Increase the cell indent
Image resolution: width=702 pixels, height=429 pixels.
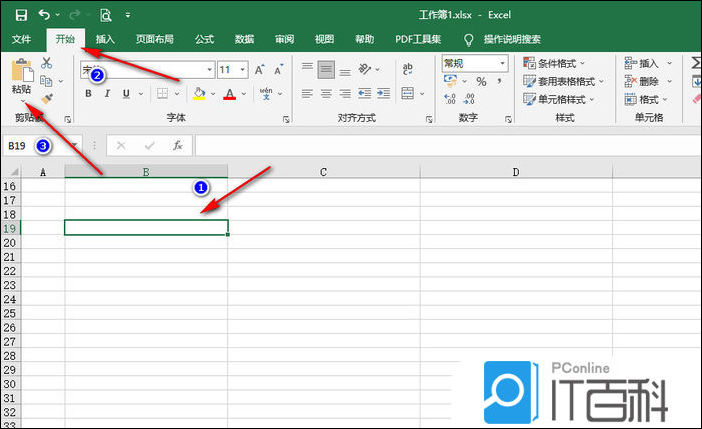(384, 94)
